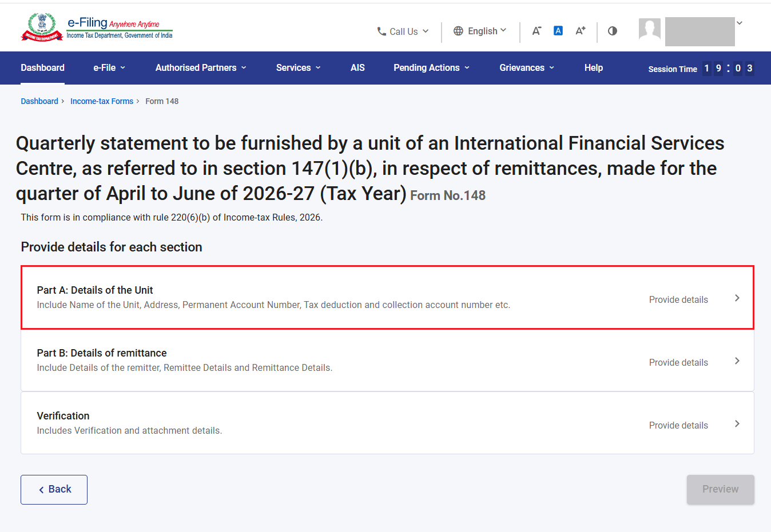The width and height of the screenshot is (771, 532).
Task: Open Part A chevron arrow
Action: [737, 298]
